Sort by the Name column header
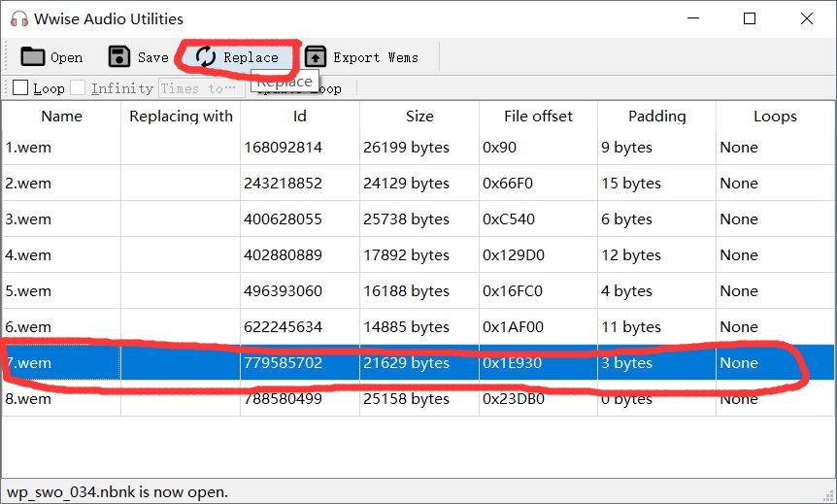 (x=61, y=116)
